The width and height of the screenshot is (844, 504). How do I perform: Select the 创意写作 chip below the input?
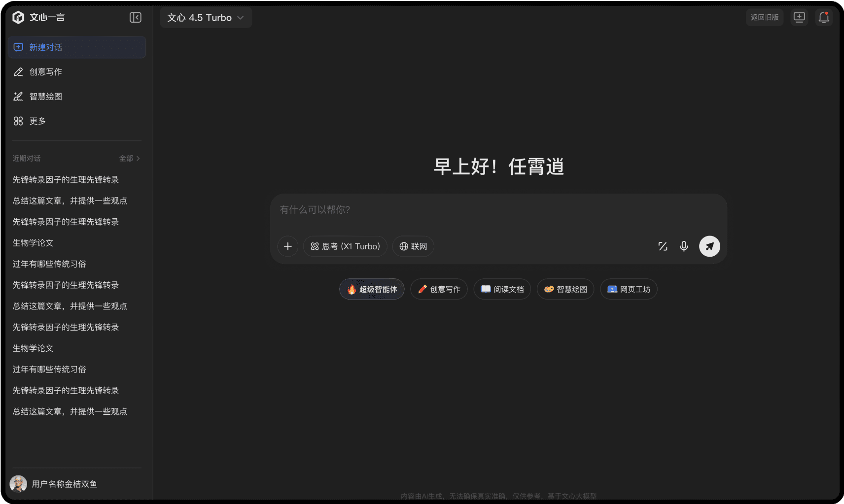[x=439, y=289]
